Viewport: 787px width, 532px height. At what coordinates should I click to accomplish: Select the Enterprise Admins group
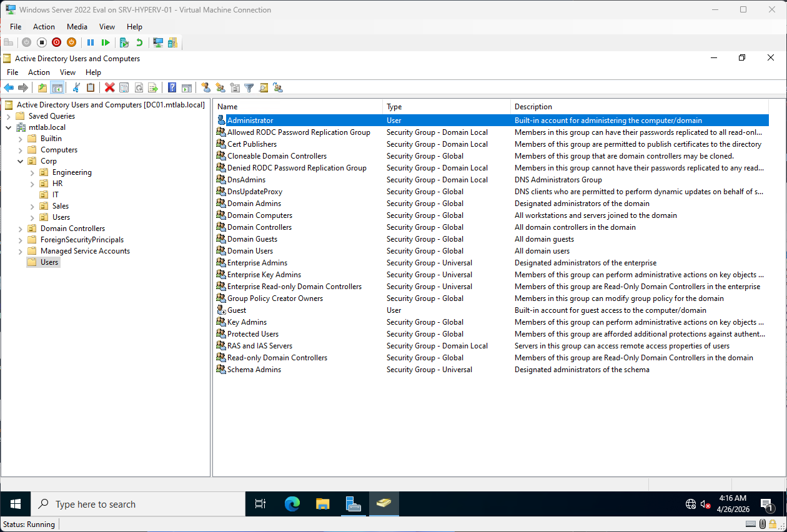click(492, 263)
